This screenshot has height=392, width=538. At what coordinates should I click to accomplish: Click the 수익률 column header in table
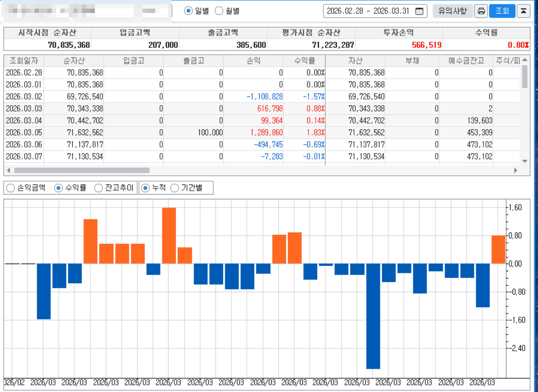tap(305, 60)
